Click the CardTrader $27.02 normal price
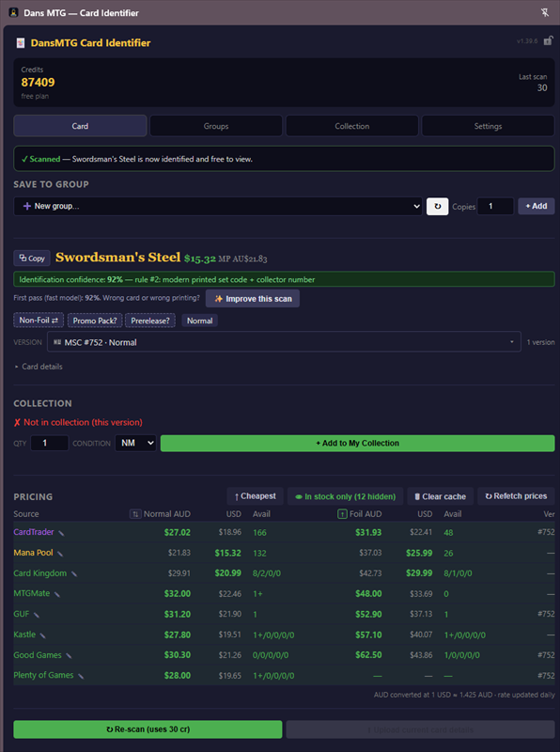560x752 pixels. pyautogui.click(x=178, y=532)
